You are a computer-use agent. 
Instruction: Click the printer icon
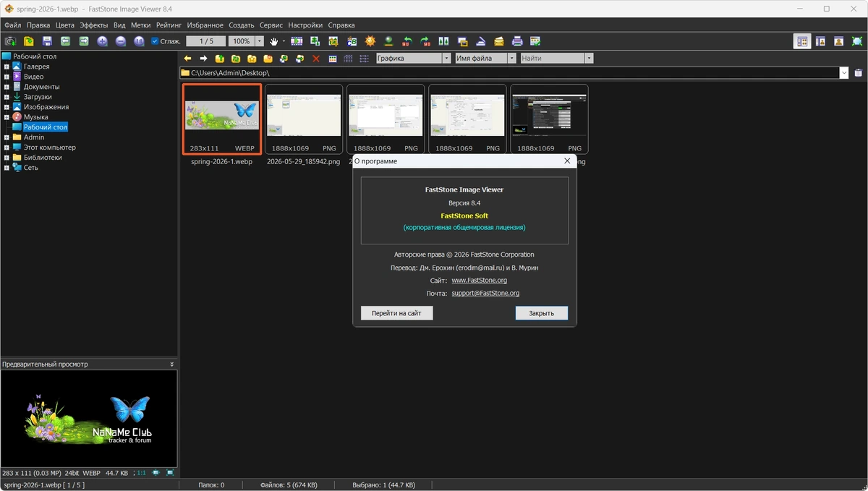tap(517, 41)
